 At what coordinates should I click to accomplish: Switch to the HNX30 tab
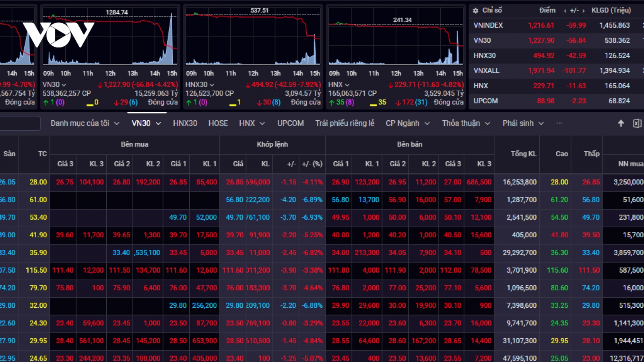click(185, 123)
